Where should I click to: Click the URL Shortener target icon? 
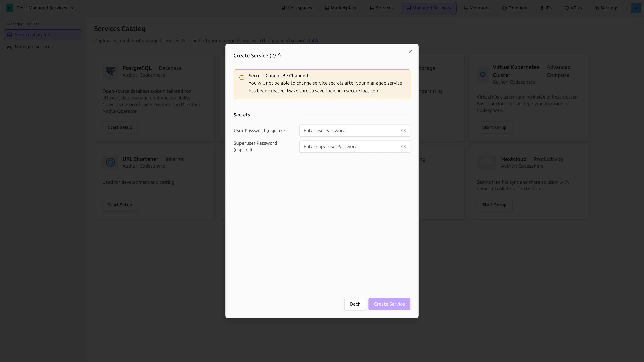[x=110, y=162]
